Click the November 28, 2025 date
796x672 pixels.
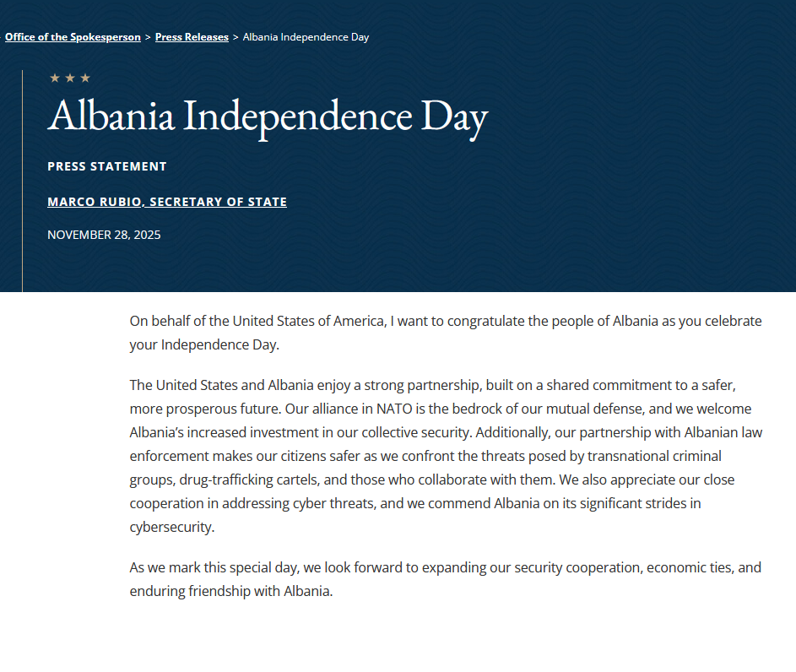pyautogui.click(x=104, y=235)
